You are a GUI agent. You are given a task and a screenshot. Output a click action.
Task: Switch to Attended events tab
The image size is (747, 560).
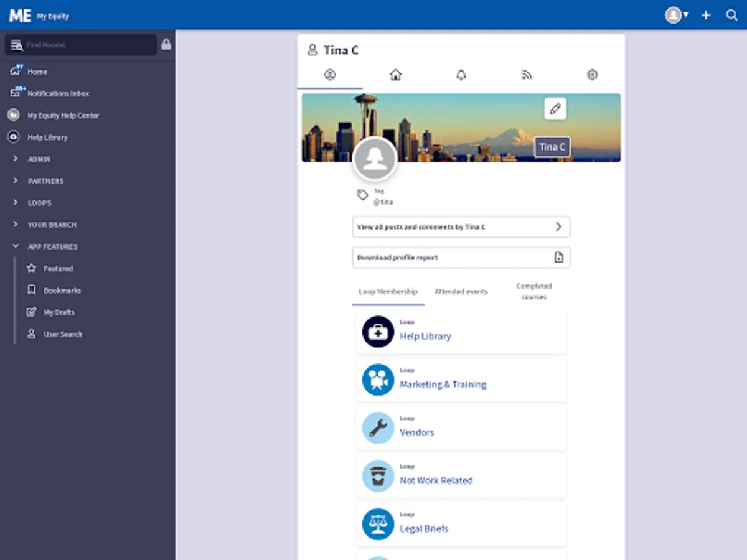pyautogui.click(x=461, y=291)
